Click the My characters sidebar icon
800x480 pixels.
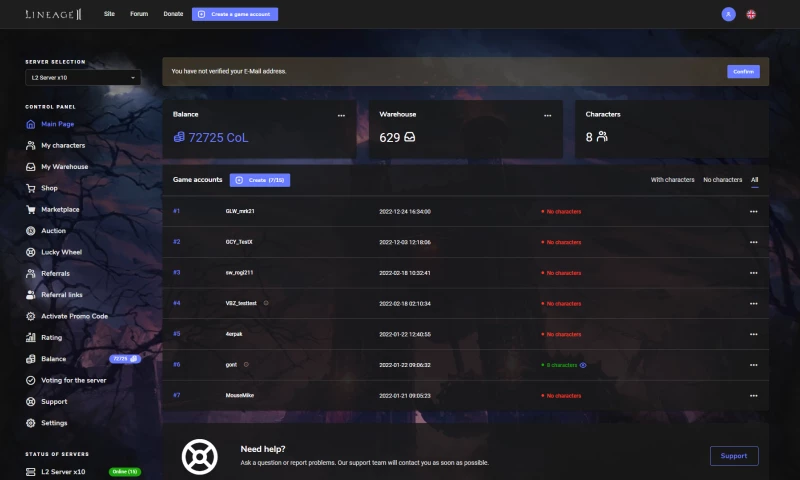pyautogui.click(x=31, y=145)
